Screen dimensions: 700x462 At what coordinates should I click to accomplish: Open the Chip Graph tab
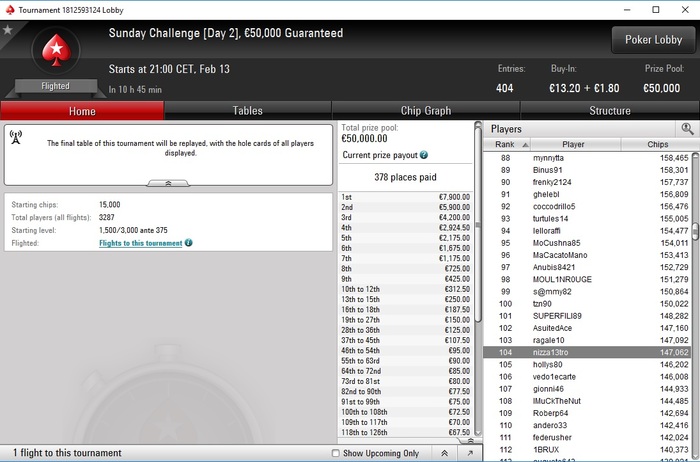coord(426,111)
